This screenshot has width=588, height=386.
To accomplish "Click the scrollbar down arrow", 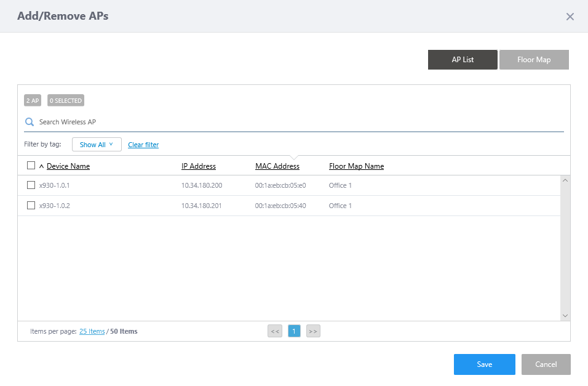I will [565, 315].
